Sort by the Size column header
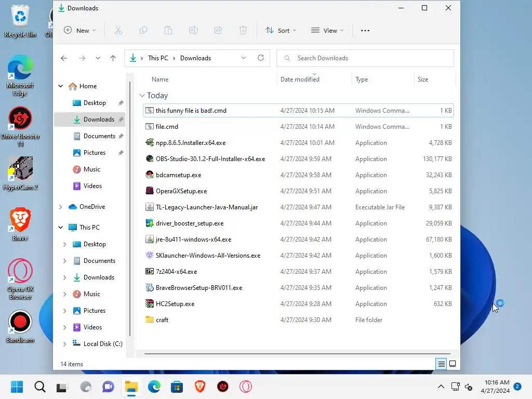 click(423, 79)
